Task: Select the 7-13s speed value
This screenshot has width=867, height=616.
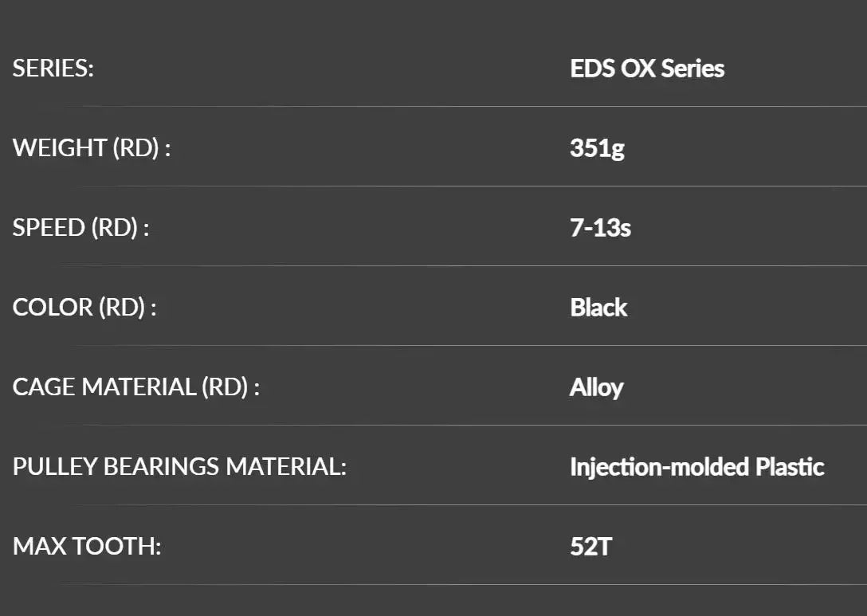Action: click(x=600, y=228)
